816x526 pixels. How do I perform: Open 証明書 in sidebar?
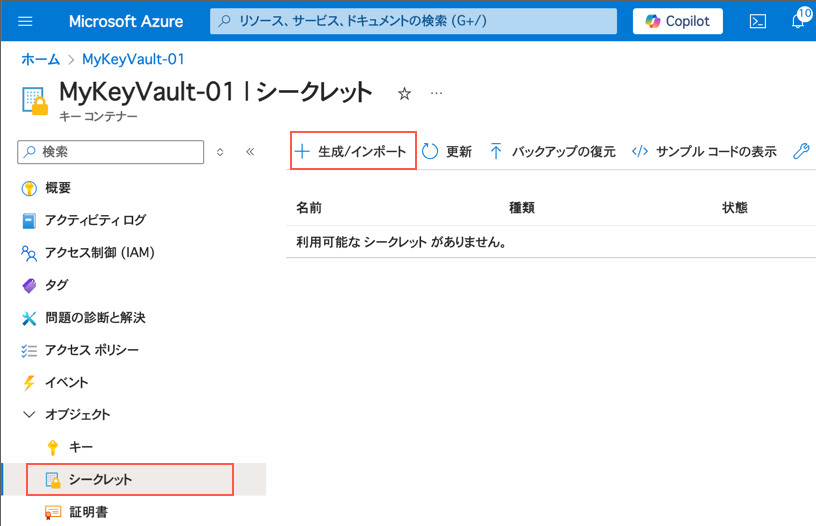tap(88, 512)
